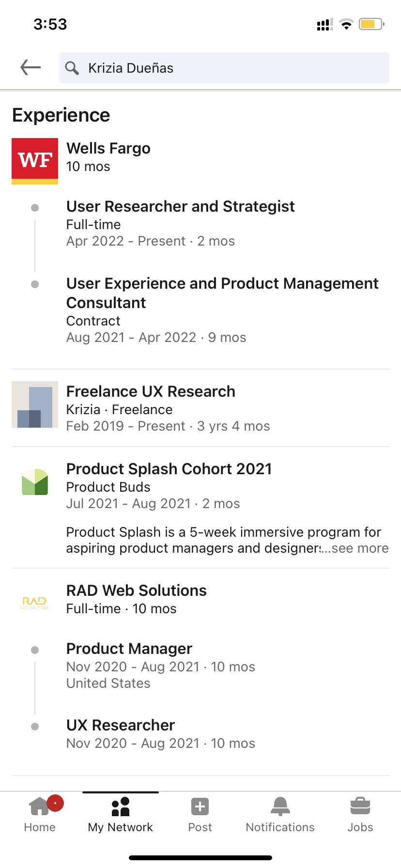Tap the search magnifier icon
This screenshot has height=868, width=401.
72,68
